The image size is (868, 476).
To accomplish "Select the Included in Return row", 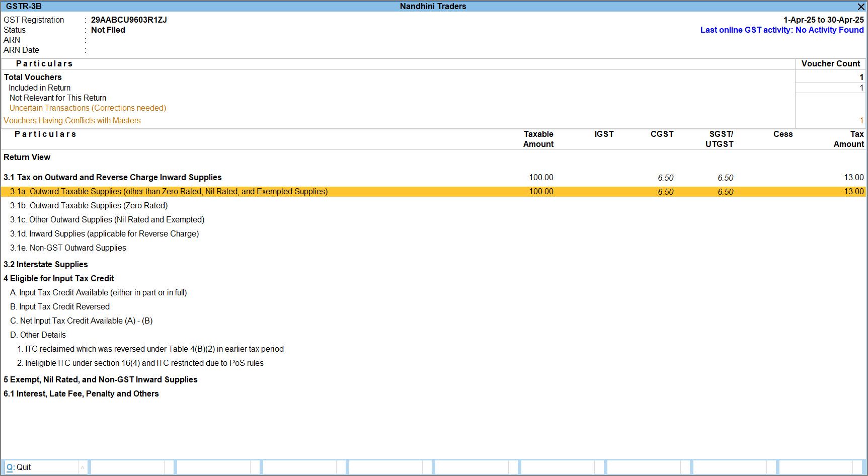I will pos(40,88).
